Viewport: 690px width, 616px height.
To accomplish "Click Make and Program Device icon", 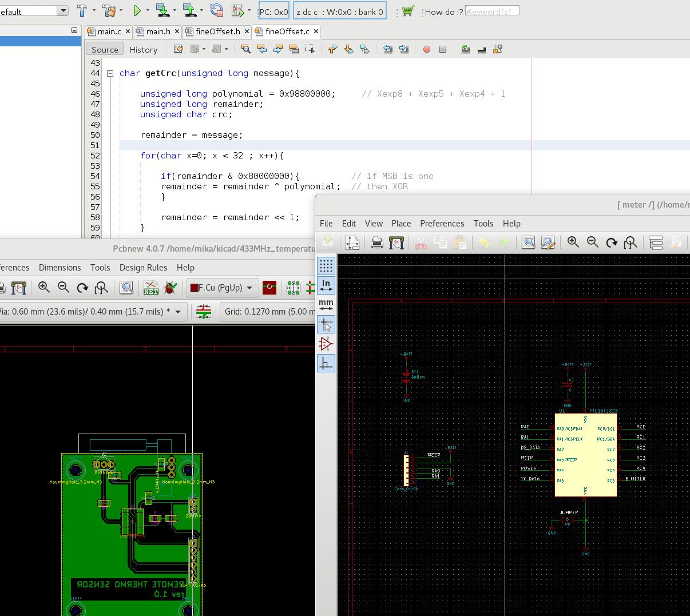I will coord(163,11).
